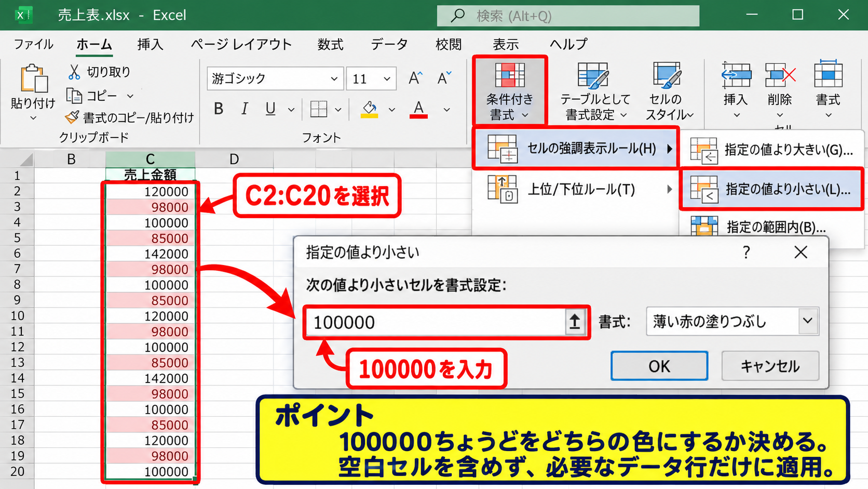Click the cell borders icon

tap(318, 109)
